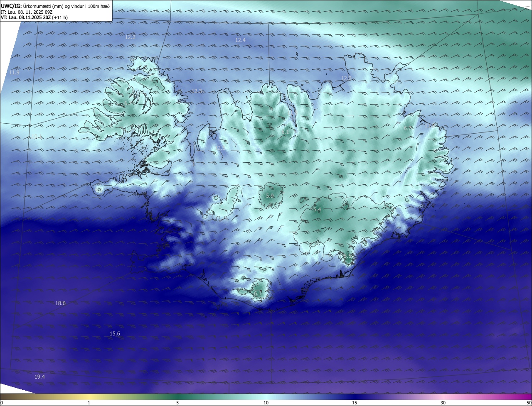532x406 pixels.
Task: Click the 0 label on the color scale
Action: [2, 403]
